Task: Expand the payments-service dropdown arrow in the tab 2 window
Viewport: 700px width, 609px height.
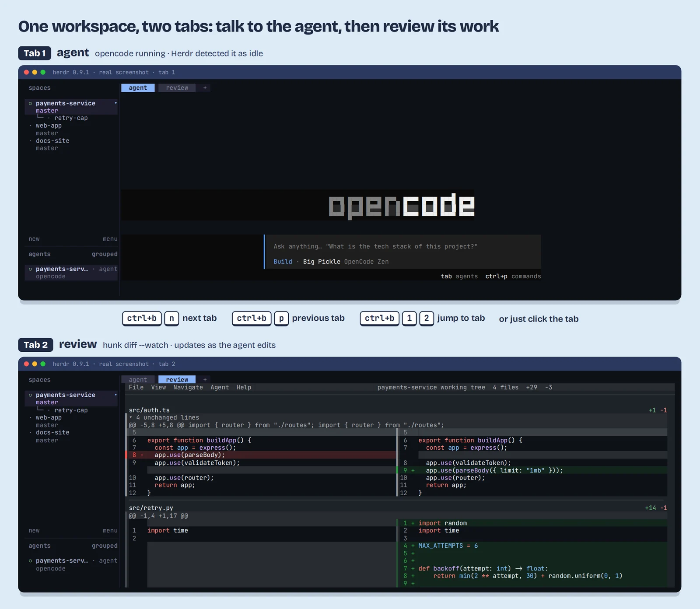Action: pyautogui.click(x=115, y=395)
